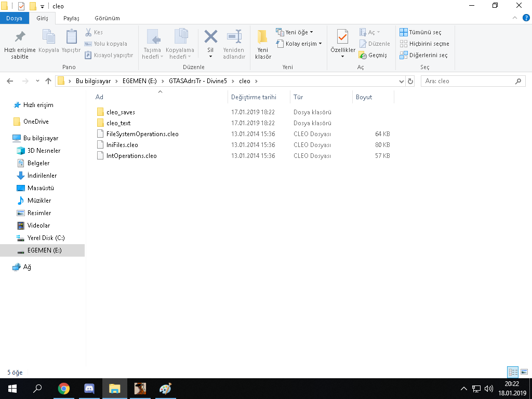532x399 pixels.
Task: Open the Kolay erişim dropdown
Action: (299, 44)
